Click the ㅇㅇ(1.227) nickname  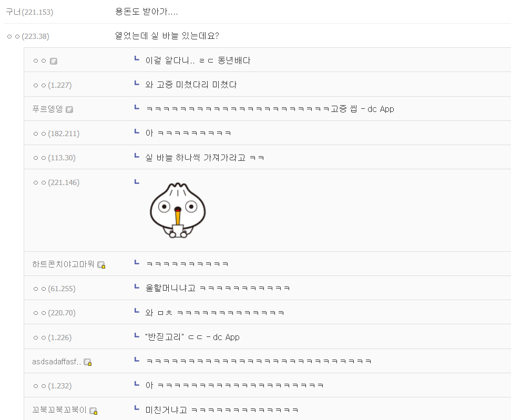click(x=52, y=85)
